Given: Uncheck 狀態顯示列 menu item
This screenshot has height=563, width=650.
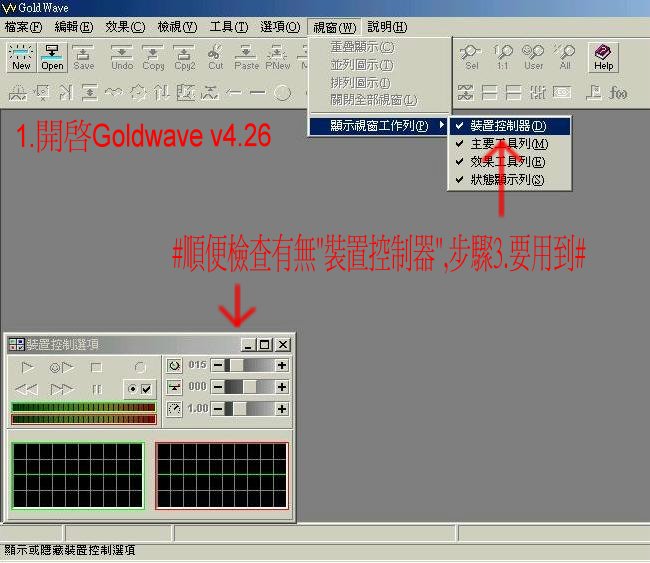Looking at the screenshot, I should tap(508, 180).
